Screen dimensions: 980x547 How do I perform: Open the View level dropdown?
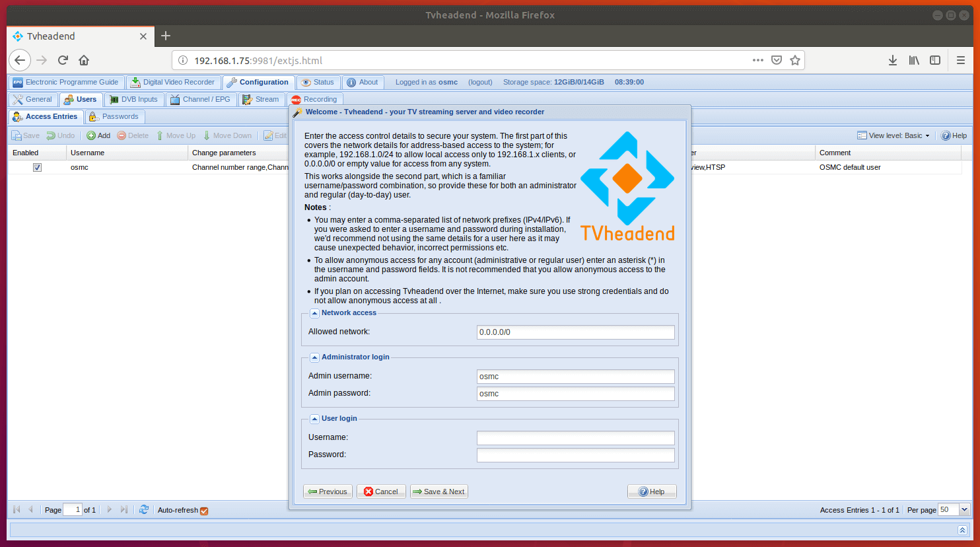[893, 135]
